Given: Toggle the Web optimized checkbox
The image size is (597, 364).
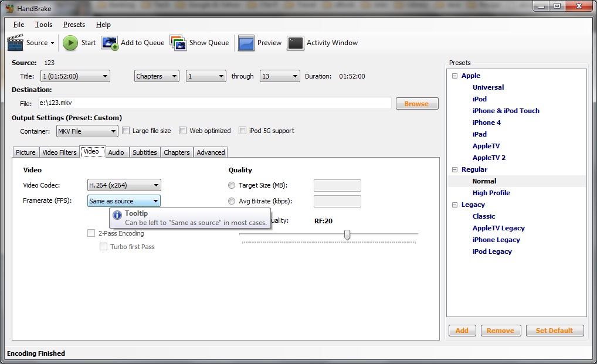Looking at the screenshot, I should tap(183, 131).
